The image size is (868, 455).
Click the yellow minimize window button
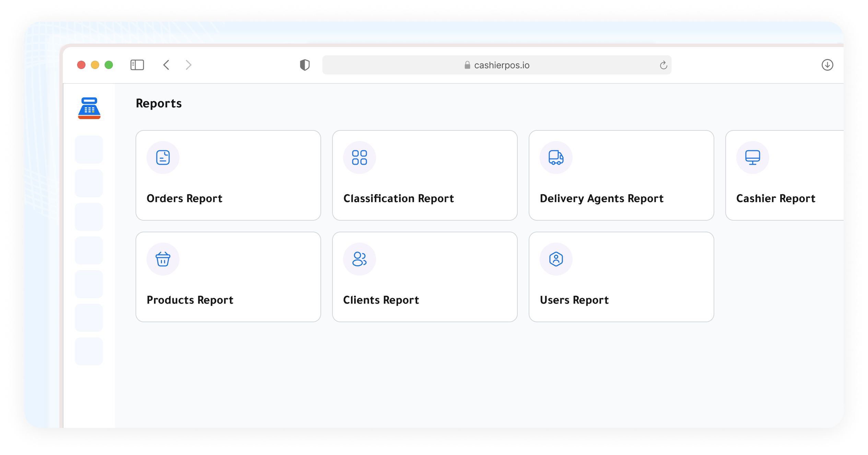coord(95,65)
